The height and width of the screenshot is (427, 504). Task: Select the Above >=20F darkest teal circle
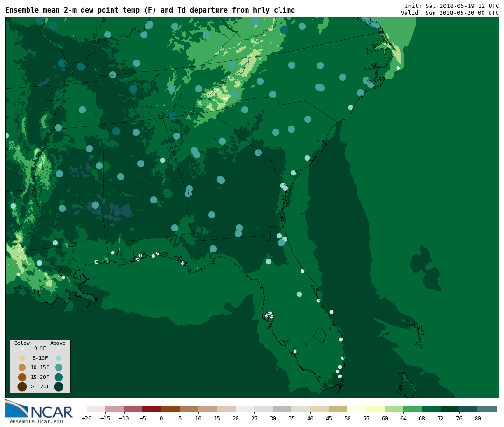pyautogui.click(x=58, y=386)
